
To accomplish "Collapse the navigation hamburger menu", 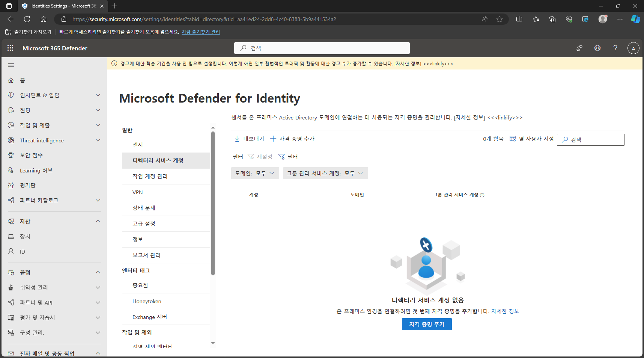I will 11,65.
